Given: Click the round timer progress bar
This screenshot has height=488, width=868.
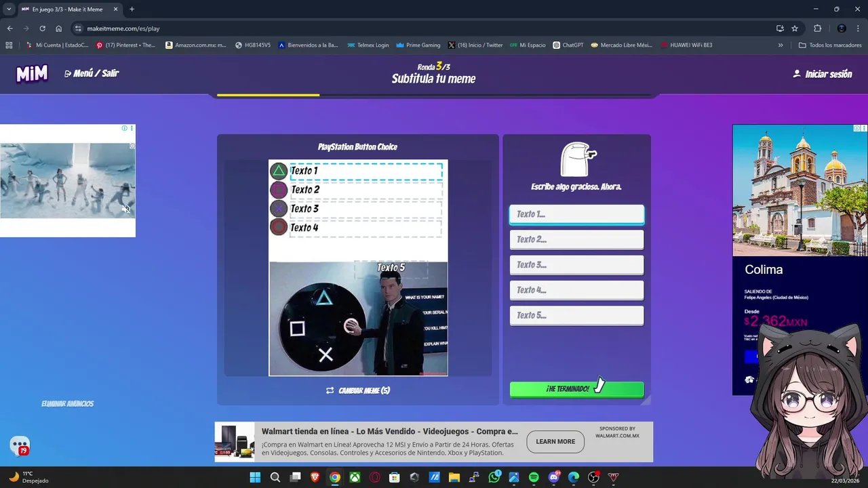Looking at the screenshot, I should click(434, 95).
